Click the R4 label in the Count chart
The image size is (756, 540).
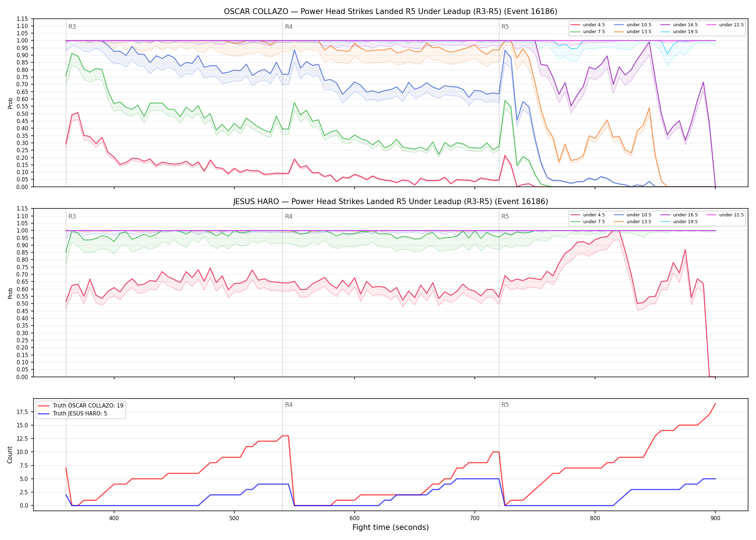point(289,405)
